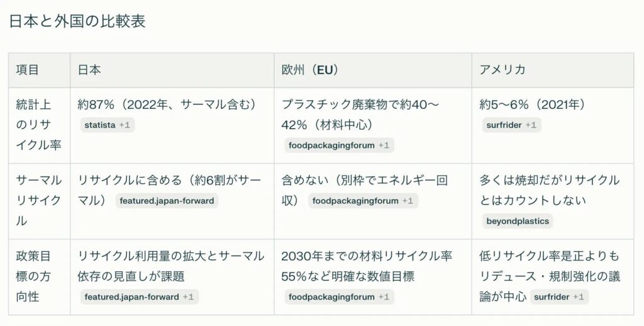Select the 日本 column header
This screenshot has height=326, width=644.
(x=89, y=70)
